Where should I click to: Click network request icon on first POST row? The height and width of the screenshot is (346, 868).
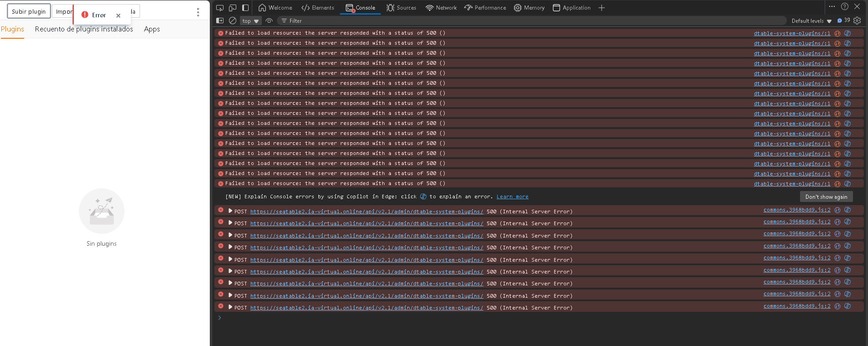[x=837, y=210]
